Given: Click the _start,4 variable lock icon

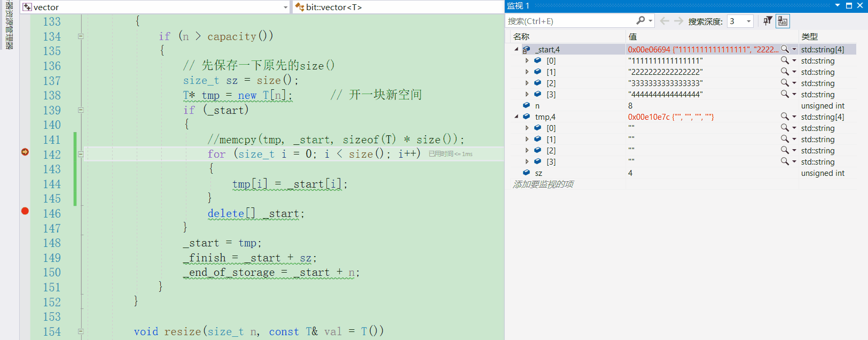Looking at the screenshot, I should (526, 49).
